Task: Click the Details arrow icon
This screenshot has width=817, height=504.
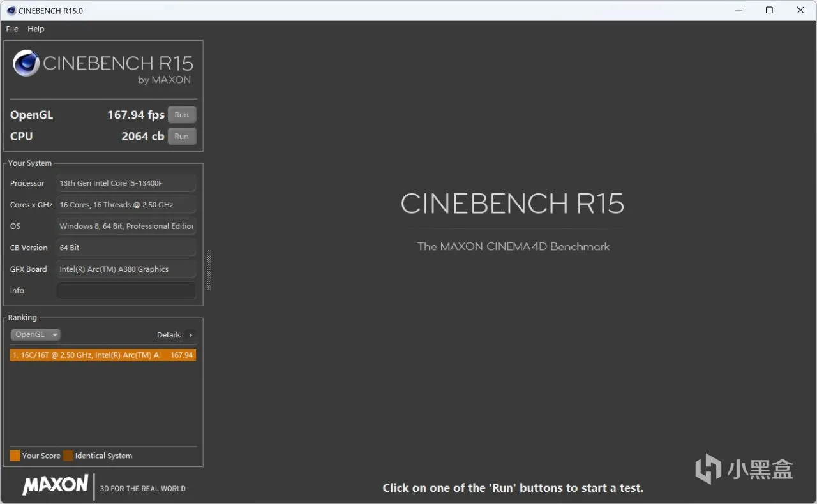Action: click(x=190, y=335)
